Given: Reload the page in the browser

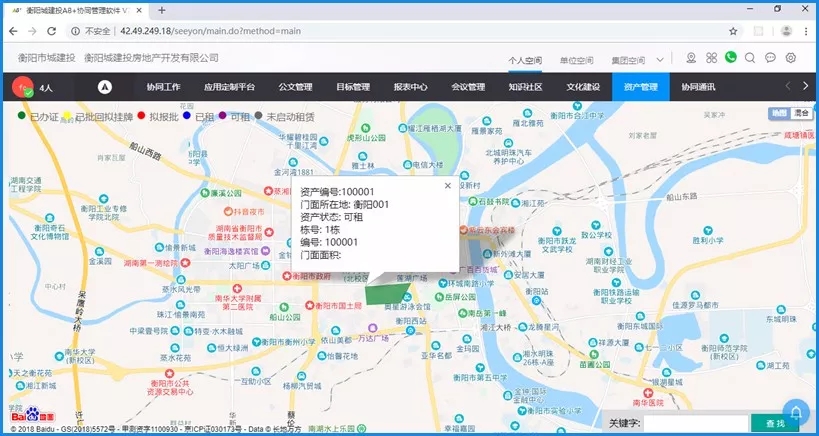Looking at the screenshot, I should 51,31.
